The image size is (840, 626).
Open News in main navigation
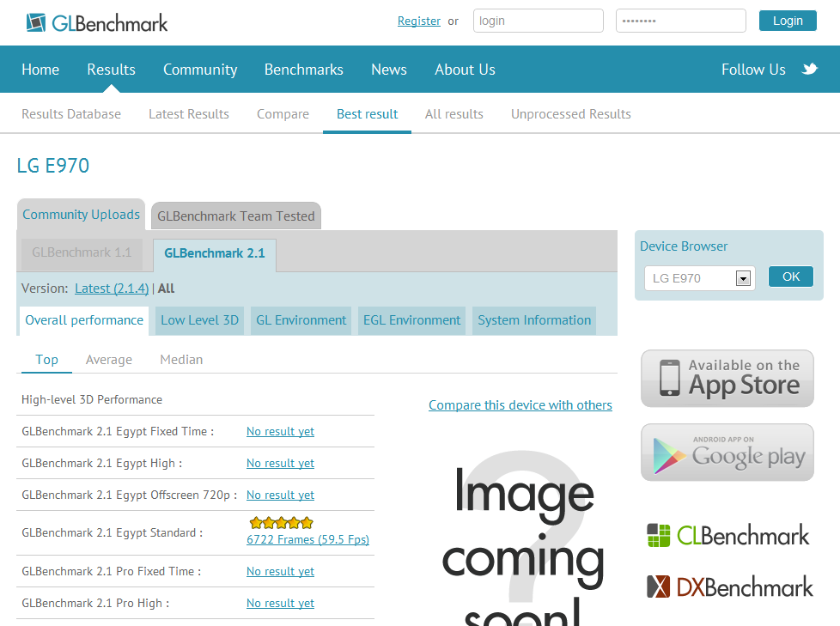tap(389, 70)
